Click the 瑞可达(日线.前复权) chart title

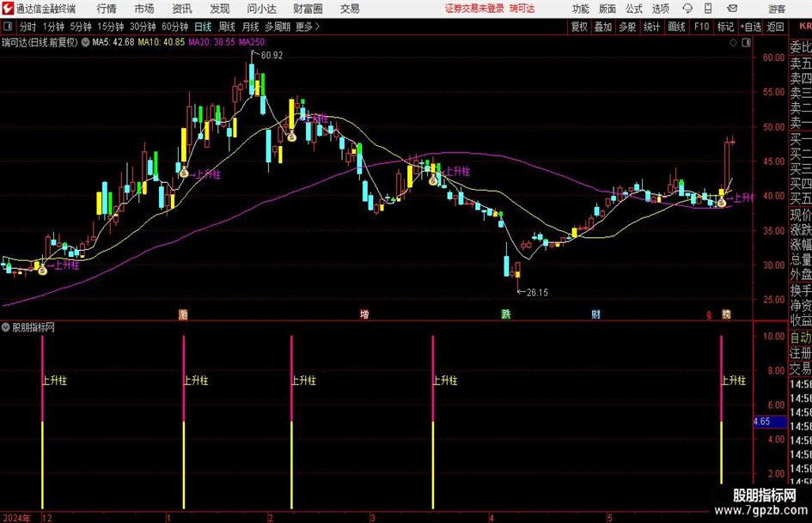click(40, 42)
